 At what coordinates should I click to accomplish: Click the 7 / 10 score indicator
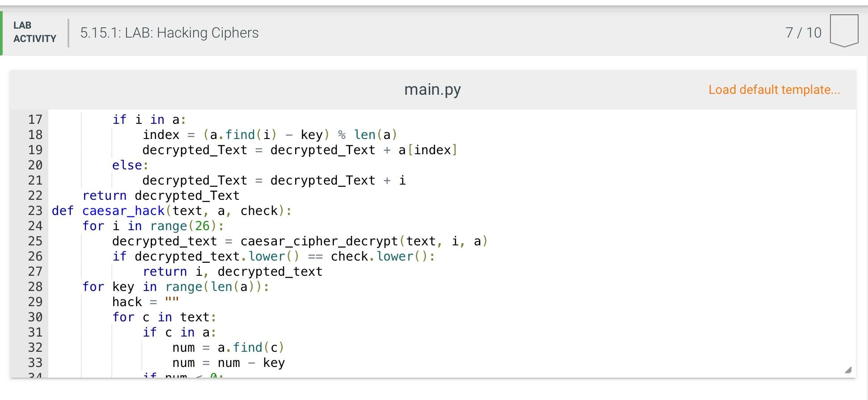tap(804, 32)
